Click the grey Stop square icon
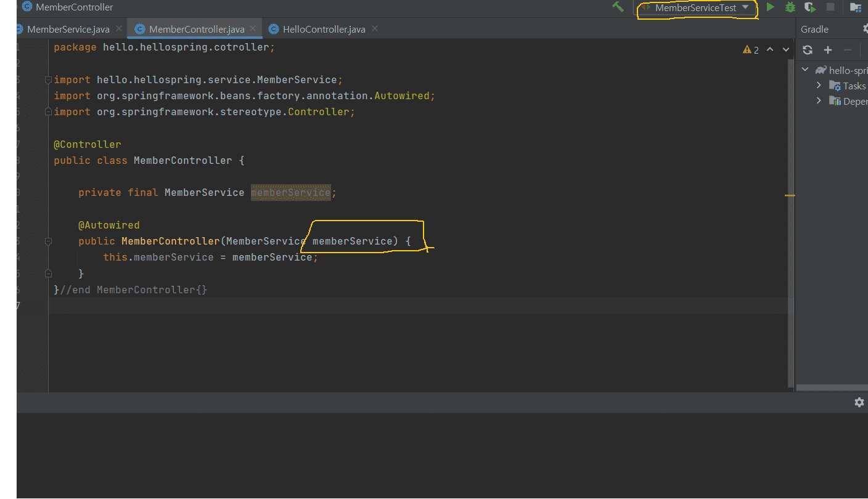This screenshot has width=868, height=499. pyautogui.click(x=830, y=7)
